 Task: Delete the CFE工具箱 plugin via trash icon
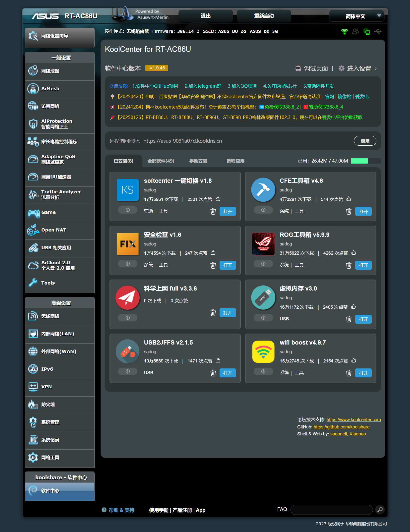349,211
